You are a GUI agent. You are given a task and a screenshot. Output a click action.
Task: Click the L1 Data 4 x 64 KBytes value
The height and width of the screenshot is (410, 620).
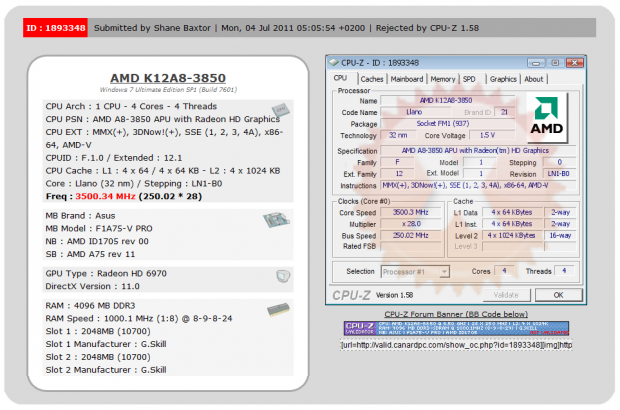pyautogui.click(x=512, y=212)
